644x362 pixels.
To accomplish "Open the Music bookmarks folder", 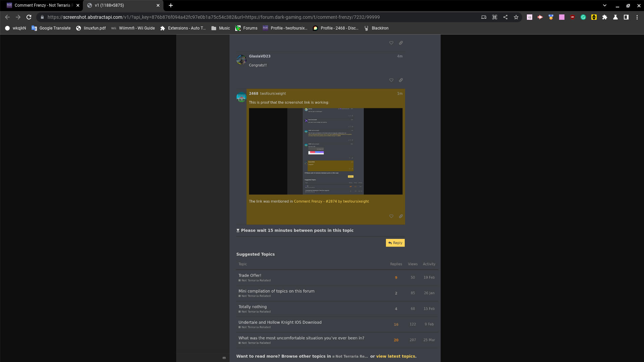I will 220,28.
